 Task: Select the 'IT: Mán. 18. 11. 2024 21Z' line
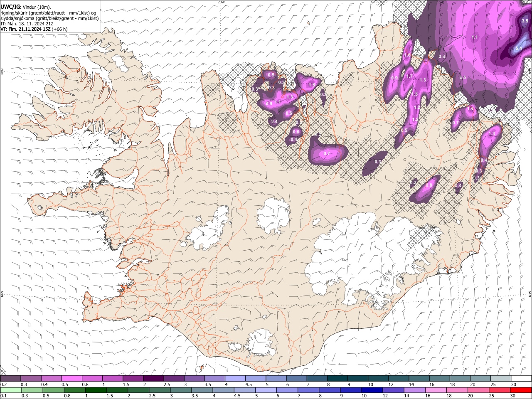pyautogui.click(x=27, y=24)
